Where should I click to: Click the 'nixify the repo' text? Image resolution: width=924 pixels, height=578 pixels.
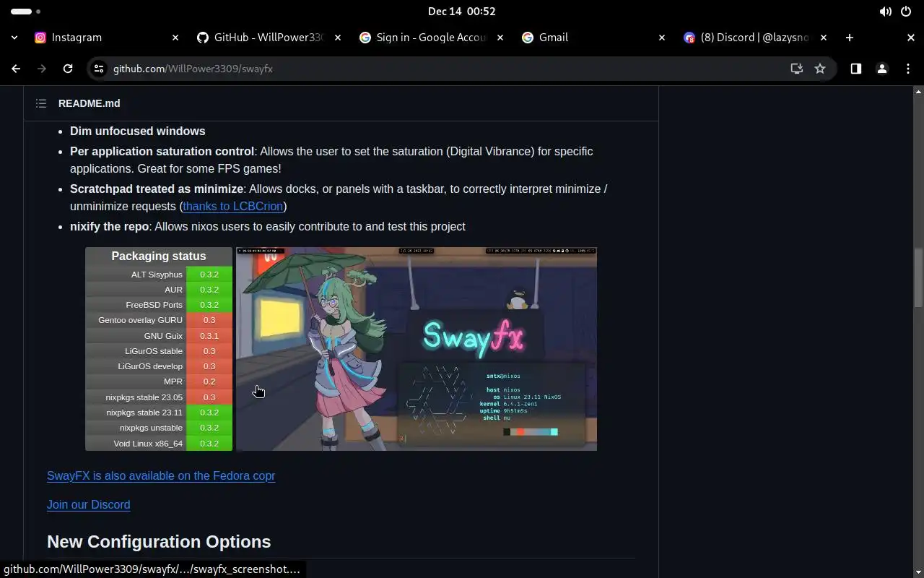109,226
